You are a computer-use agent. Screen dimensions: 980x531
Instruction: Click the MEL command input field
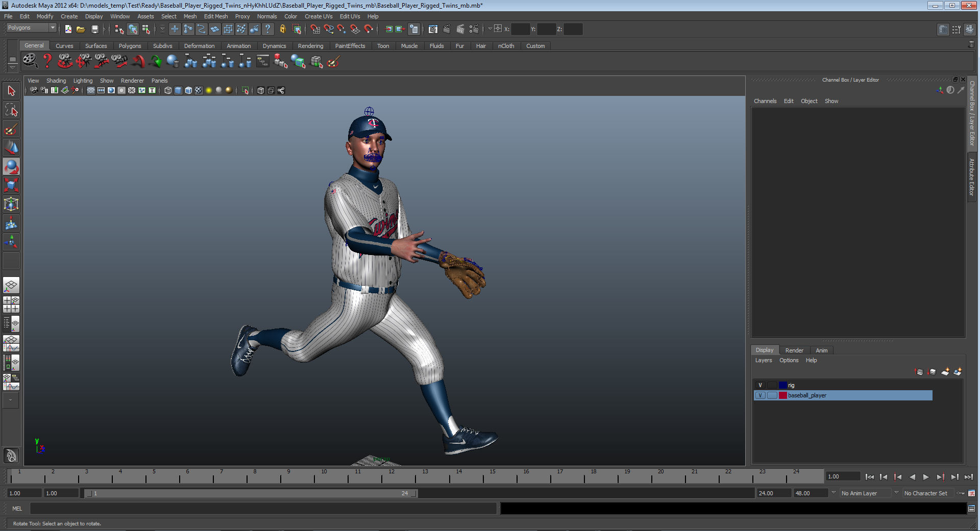(263, 509)
